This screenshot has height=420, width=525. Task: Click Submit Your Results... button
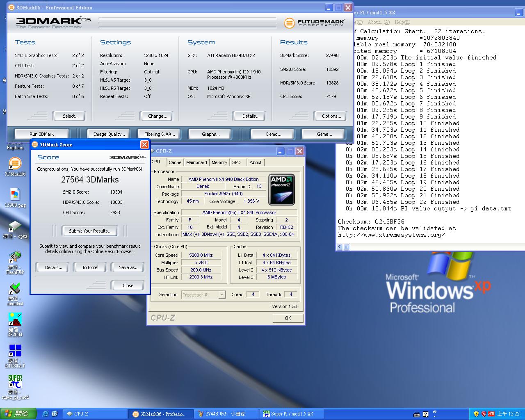(x=90, y=231)
